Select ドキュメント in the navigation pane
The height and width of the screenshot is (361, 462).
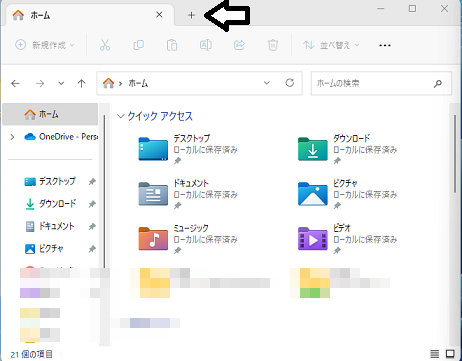click(x=50, y=226)
